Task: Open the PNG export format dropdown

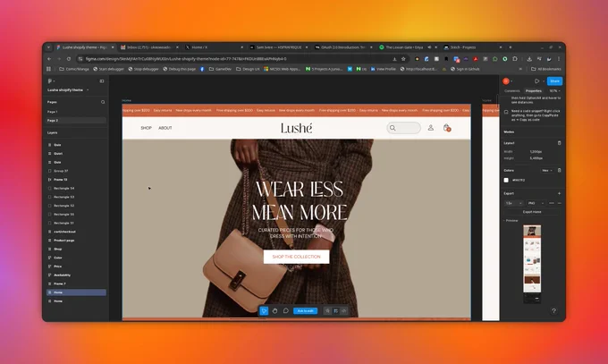Action: [536, 203]
